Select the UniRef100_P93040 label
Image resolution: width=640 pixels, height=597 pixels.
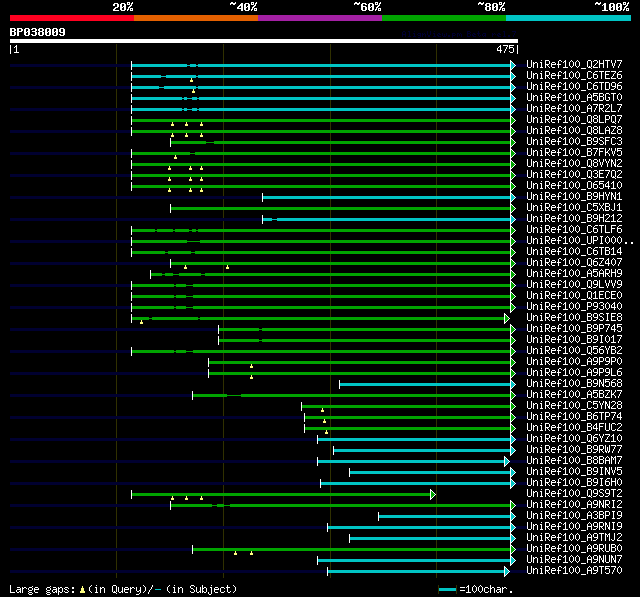[x=574, y=307]
